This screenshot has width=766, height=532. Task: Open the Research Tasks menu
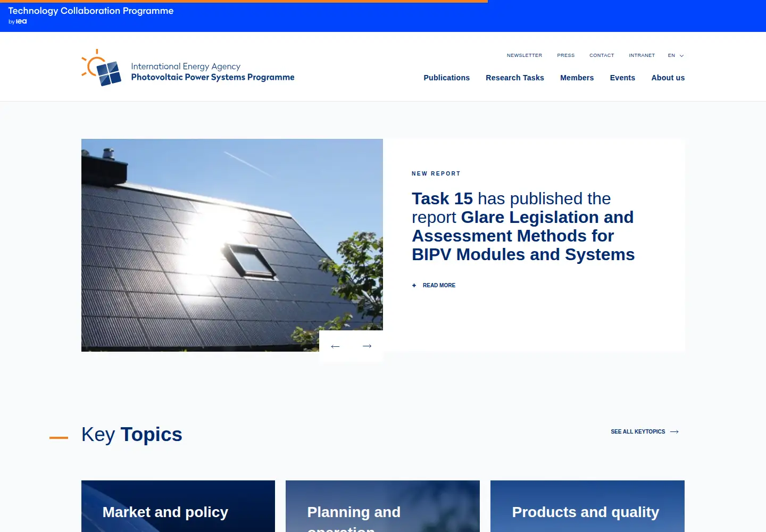pyautogui.click(x=515, y=78)
